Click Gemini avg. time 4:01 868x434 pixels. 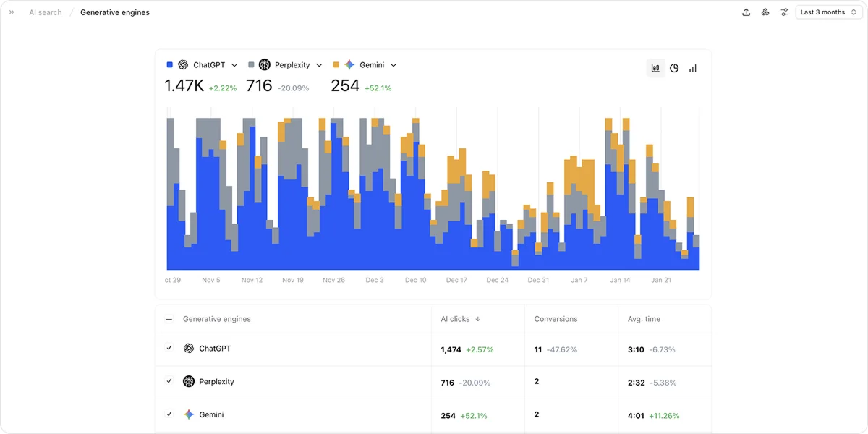coord(637,416)
